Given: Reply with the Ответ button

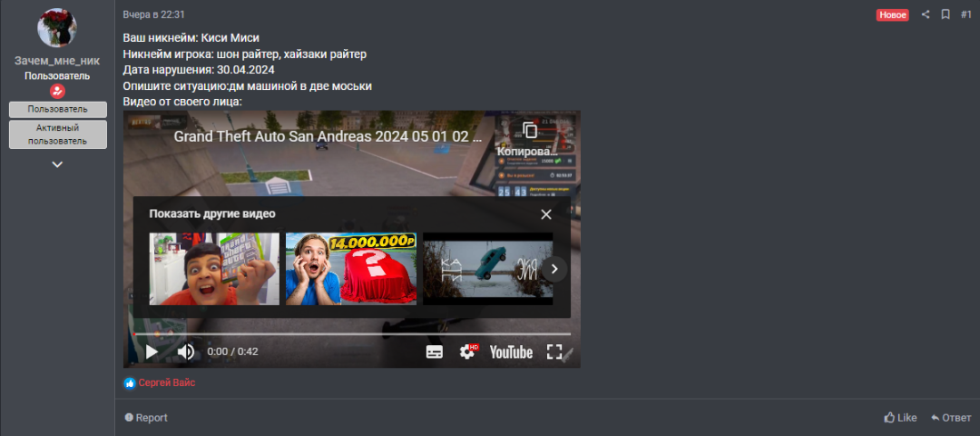Looking at the screenshot, I should [x=950, y=418].
